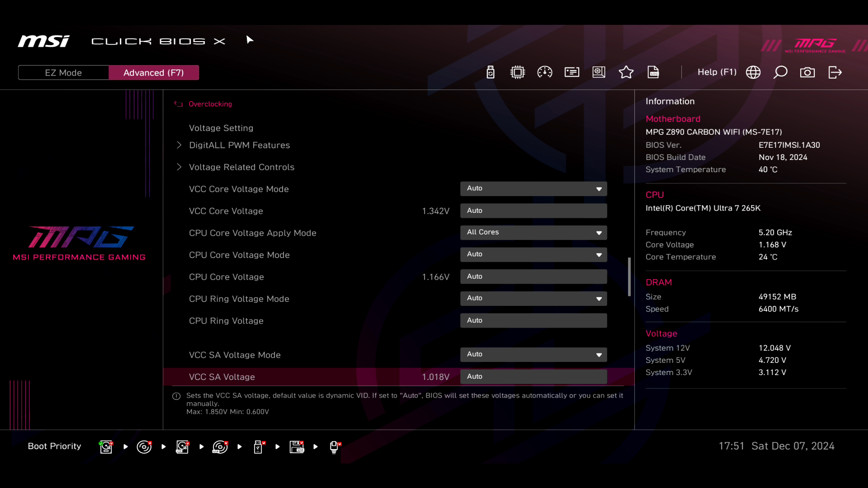The width and height of the screenshot is (868, 488).
Task: Click the CPU chip icon in toolbar
Action: point(517,72)
